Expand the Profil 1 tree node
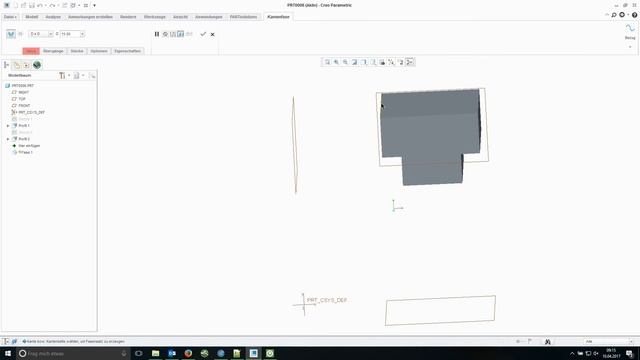This screenshot has height=360, width=640. coord(8,126)
